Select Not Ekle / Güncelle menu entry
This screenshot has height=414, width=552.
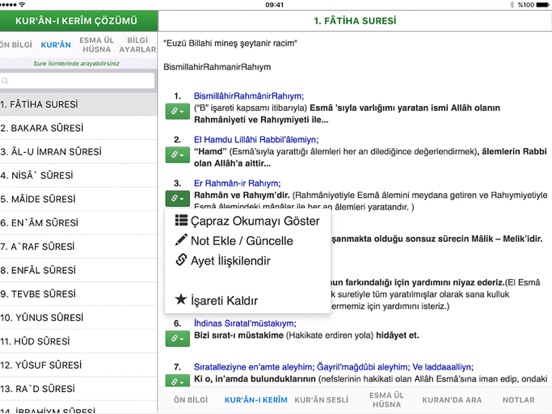coord(234,241)
